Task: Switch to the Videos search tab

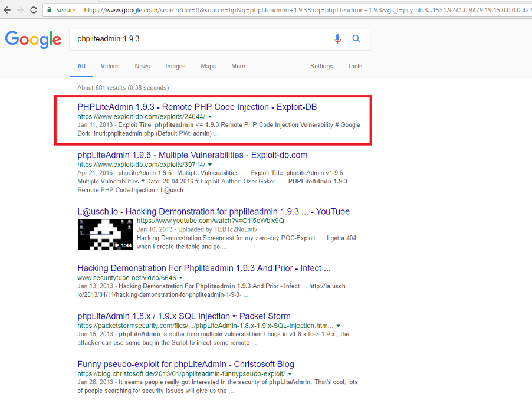Action: pyautogui.click(x=110, y=67)
